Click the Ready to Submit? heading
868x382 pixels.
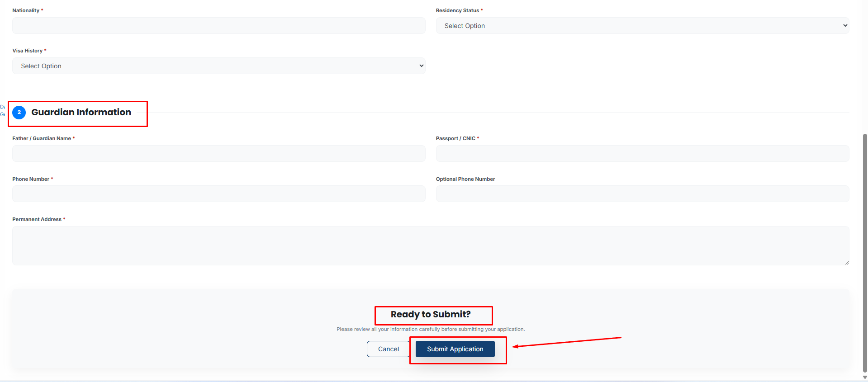(431, 314)
